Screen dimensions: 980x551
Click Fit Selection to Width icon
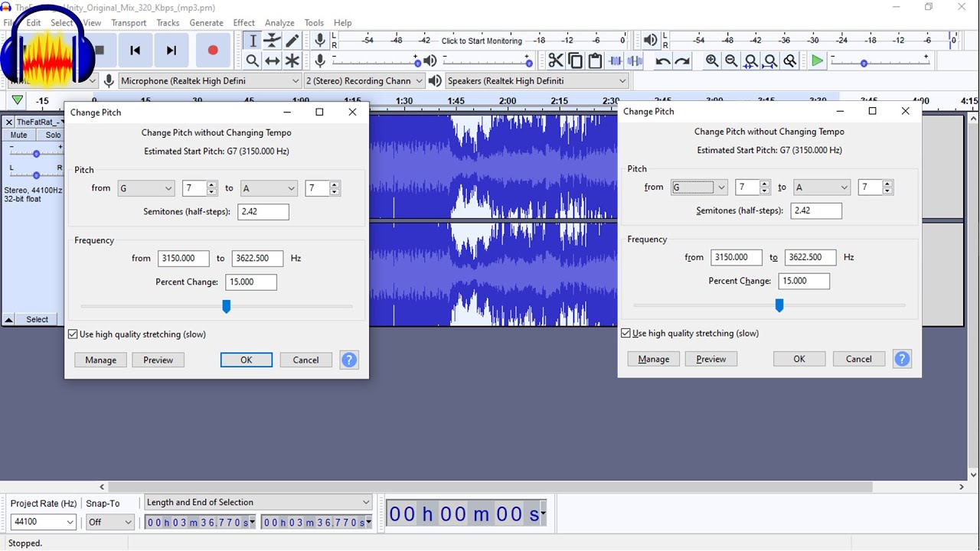[751, 60]
